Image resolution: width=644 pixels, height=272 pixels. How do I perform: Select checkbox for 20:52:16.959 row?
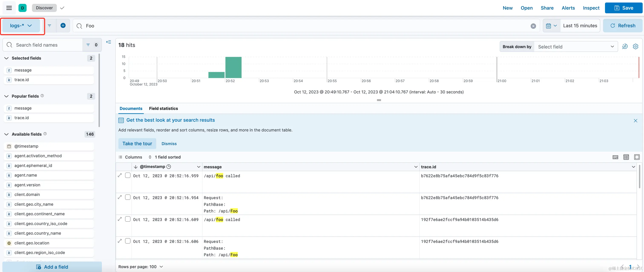pyautogui.click(x=128, y=175)
